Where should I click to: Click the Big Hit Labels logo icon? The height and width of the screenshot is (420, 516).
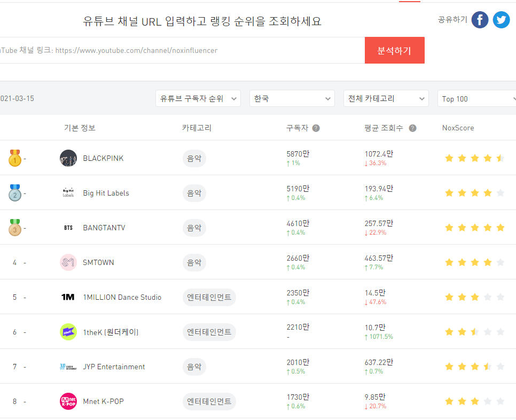pyautogui.click(x=68, y=193)
